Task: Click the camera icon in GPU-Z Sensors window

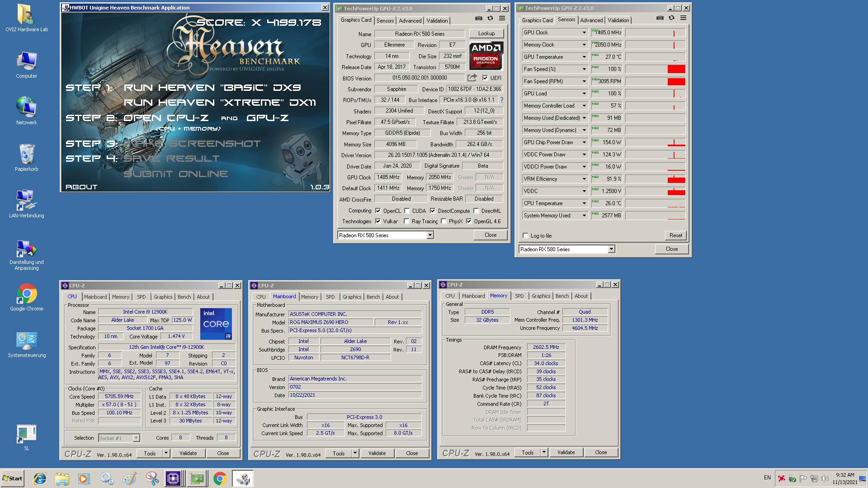Action: [x=660, y=18]
